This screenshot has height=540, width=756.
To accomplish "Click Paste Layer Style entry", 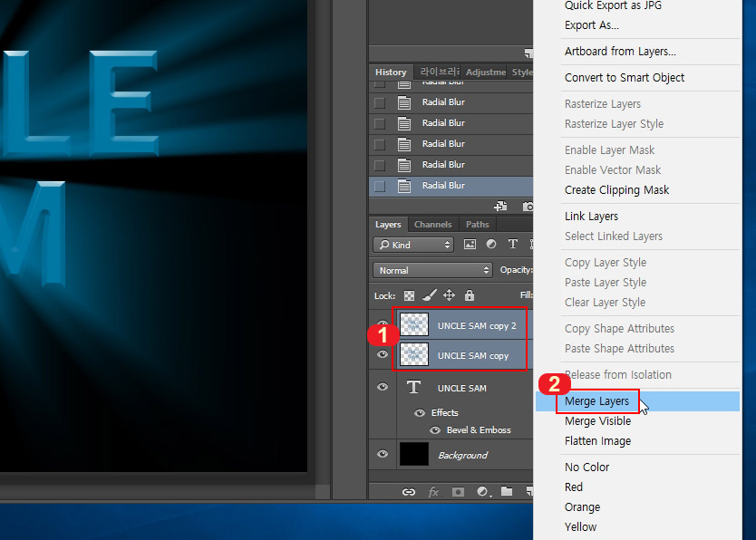I will click(637, 283).
